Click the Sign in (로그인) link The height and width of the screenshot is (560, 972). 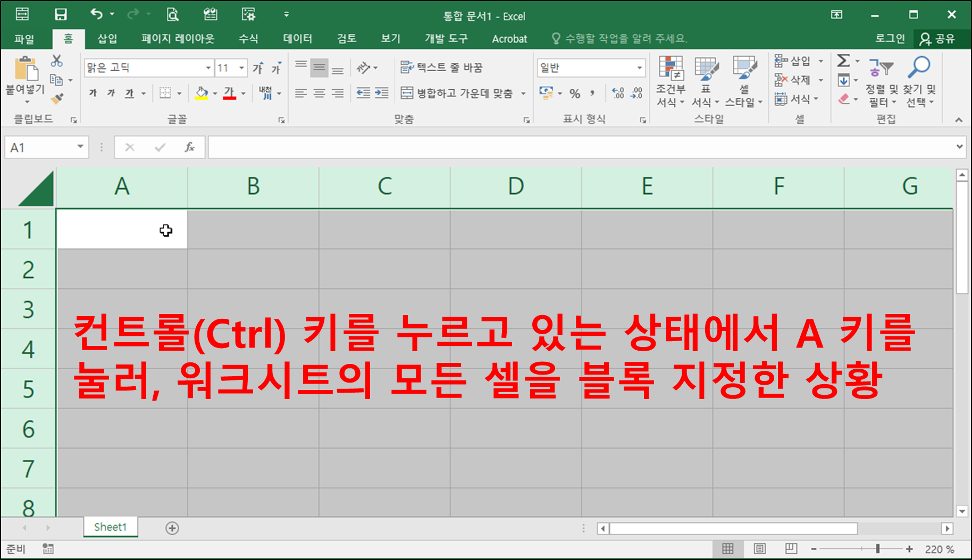890,38
